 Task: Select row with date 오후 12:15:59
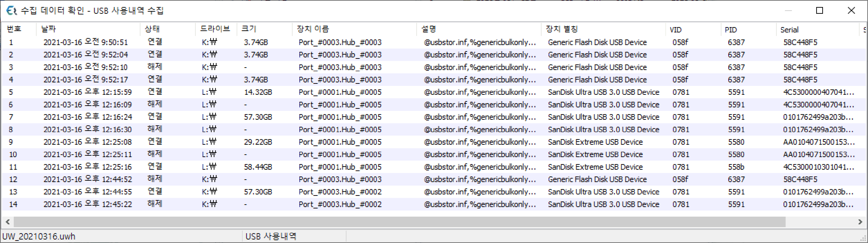[434, 92]
